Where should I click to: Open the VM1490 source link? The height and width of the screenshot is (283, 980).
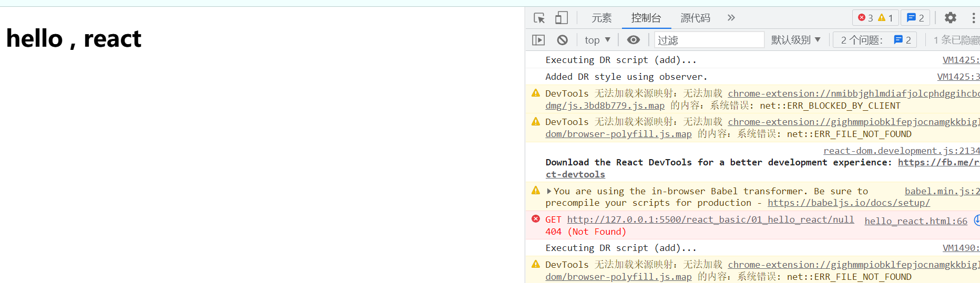[x=961, y=248]
